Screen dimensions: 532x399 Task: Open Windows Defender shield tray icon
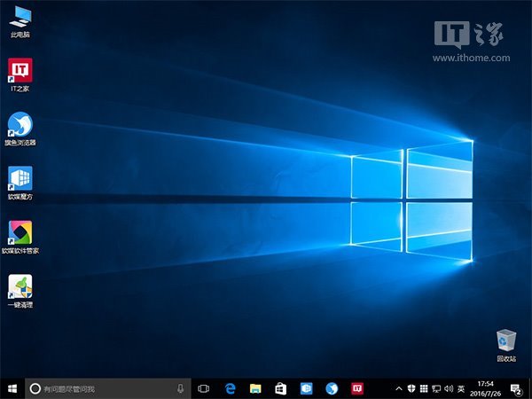pos(411,388)
